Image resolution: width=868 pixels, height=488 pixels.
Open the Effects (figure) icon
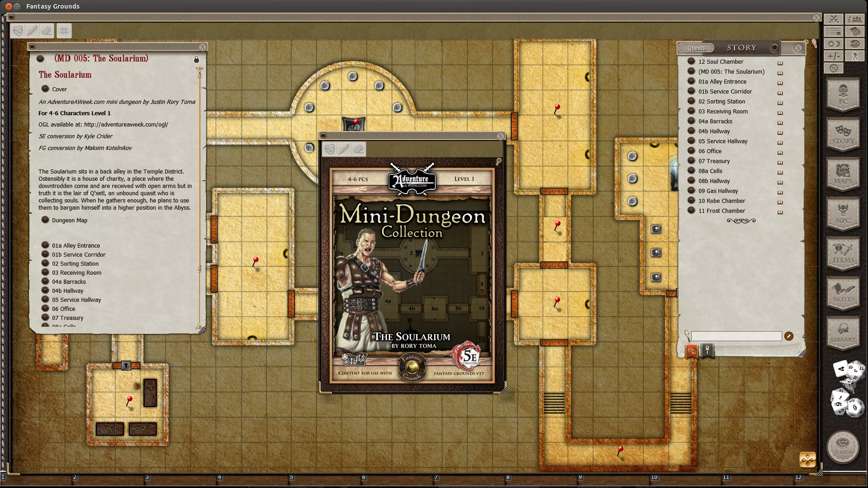click(x=854, y=56)
